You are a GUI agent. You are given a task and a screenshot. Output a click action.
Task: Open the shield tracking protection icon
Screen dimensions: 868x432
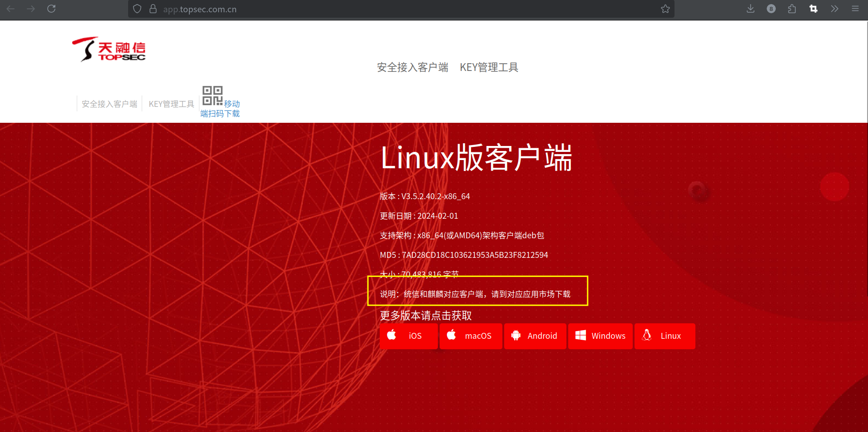(x=137, y=9)
